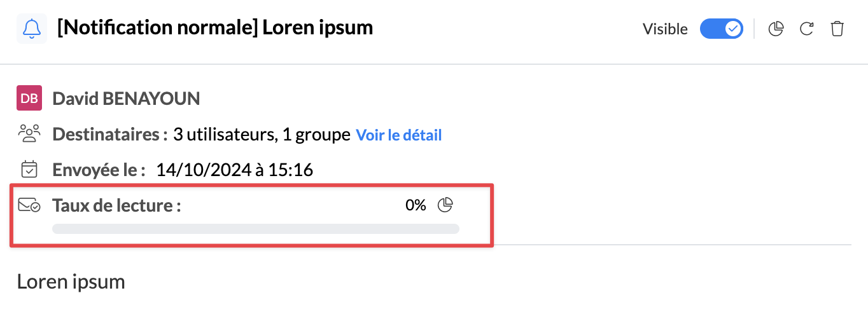Click the "Loren ipsum" message body
Image resolution: width=868 pixels, height=328 pixels.
[x=71, y=282]
